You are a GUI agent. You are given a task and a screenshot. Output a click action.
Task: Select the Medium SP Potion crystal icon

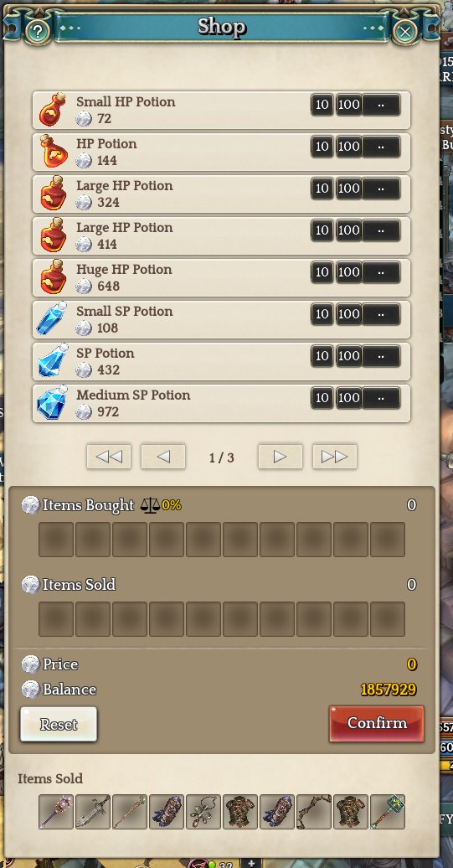[52, 404]
